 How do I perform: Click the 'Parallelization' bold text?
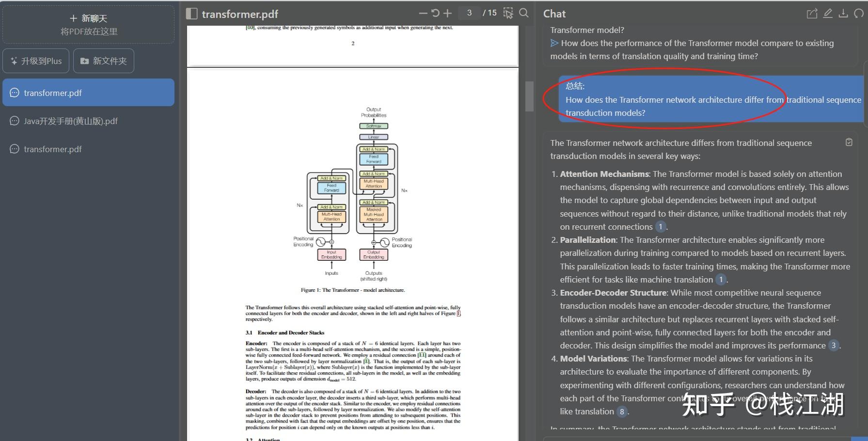click(588, 239)
